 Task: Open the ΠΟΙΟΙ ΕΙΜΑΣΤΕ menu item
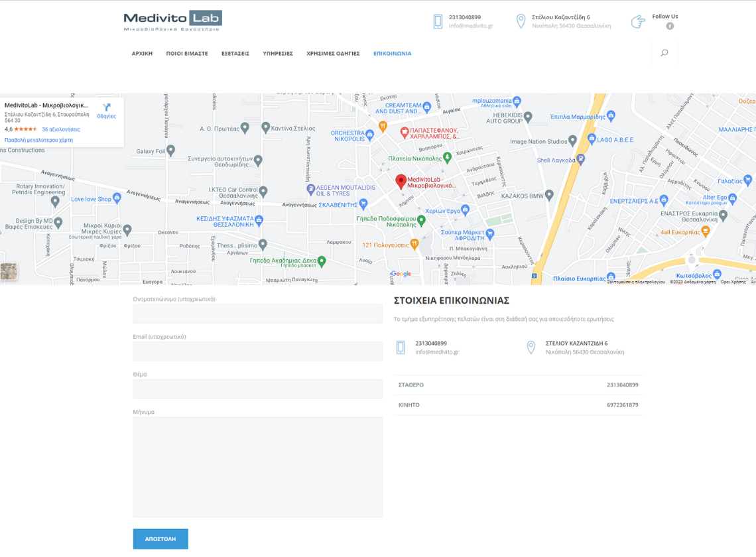tap(187, 54)
